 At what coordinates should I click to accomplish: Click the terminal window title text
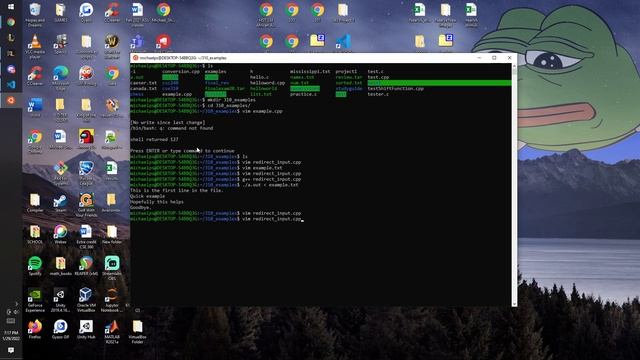[x=183, y=58]
